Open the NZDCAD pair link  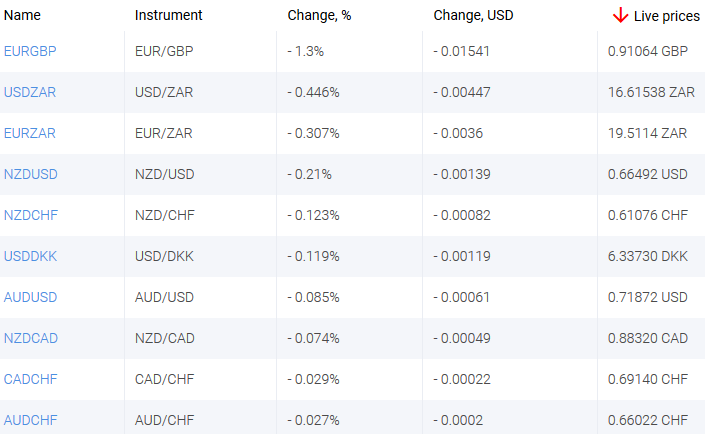pos(31,338)
